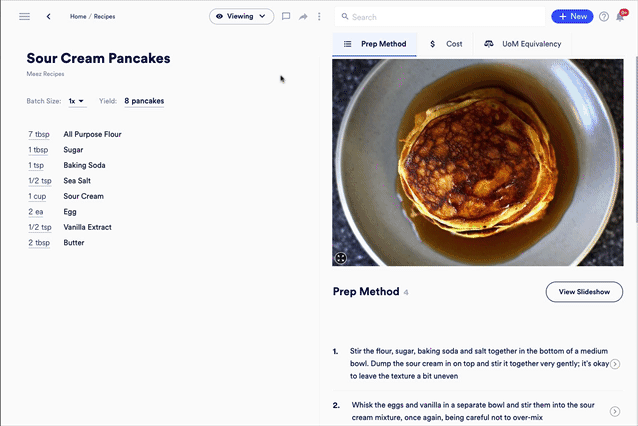Expand the pancake photo to fullscreen
638x426 pixels.
(x=341, y=257)
